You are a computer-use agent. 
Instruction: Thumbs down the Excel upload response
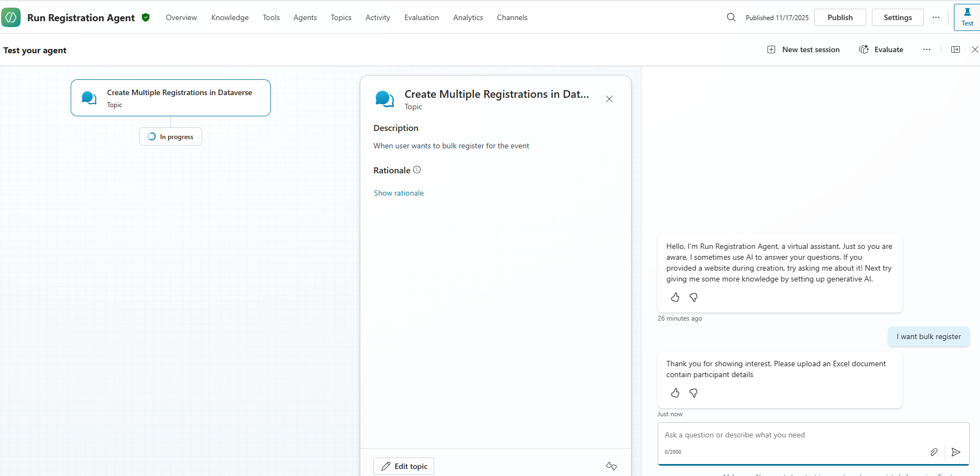694,393
